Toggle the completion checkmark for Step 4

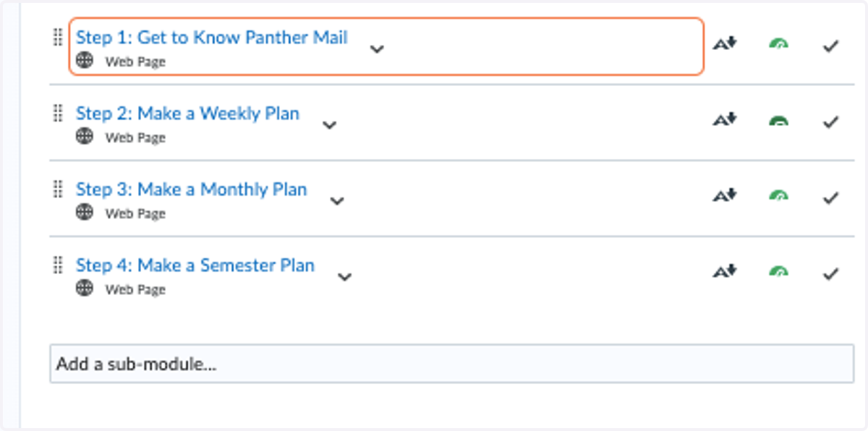point(831,273)
